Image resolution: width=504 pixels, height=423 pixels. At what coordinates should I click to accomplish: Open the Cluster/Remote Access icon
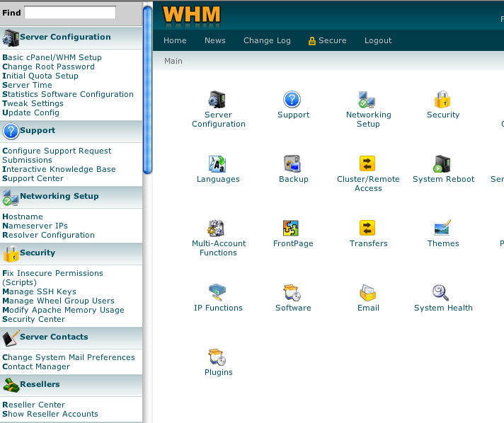(367, 164)
